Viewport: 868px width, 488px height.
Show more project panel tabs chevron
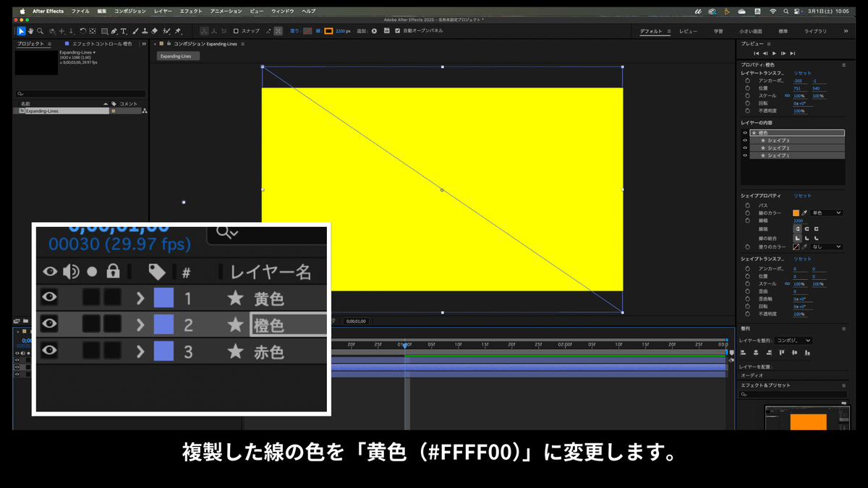point(144,44)
